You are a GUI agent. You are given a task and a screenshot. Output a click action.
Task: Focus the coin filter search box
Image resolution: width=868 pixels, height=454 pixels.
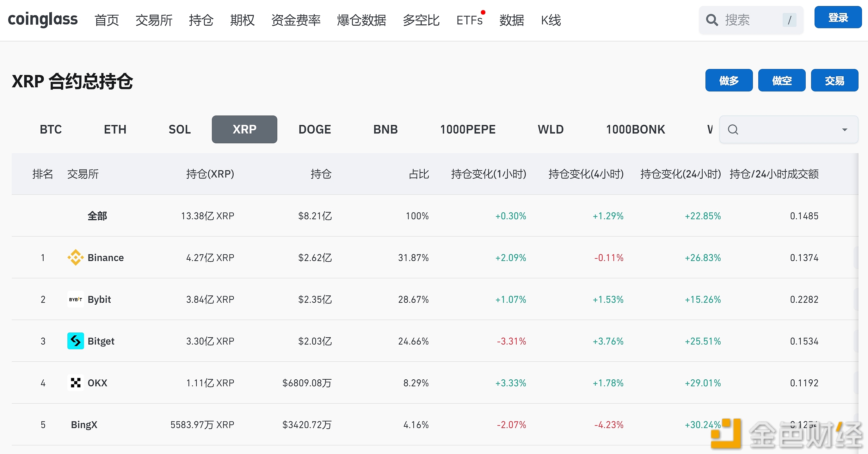(x=789, y=129)
